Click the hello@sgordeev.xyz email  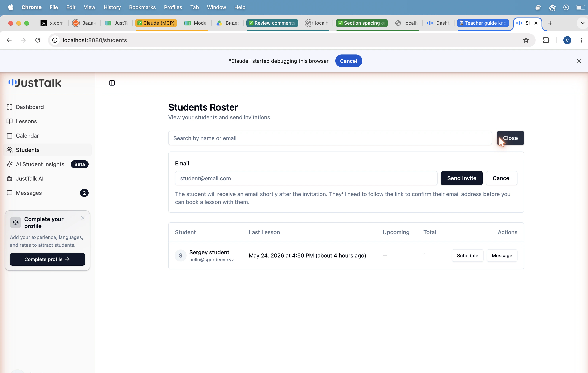(212, 260)
